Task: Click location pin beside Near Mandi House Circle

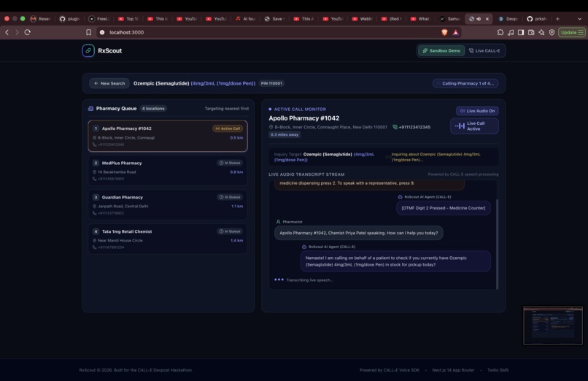Action: [95, 240]
